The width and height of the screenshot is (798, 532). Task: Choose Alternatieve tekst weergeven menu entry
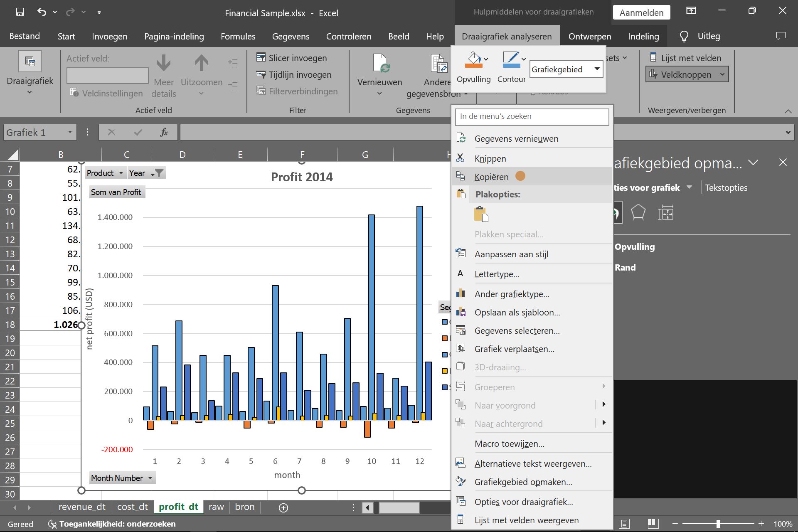[x=532, y=463]
